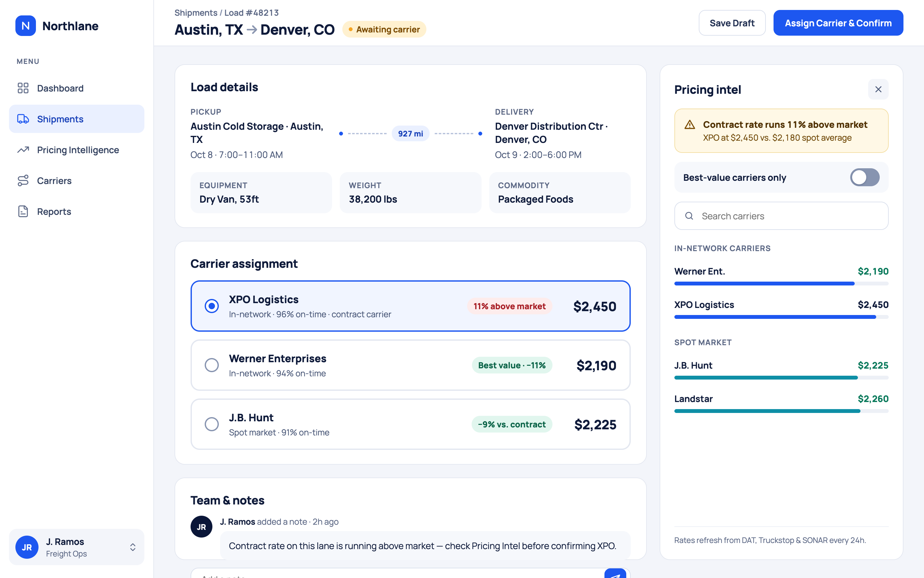Open Dashboard from the menu
This screenshot has width=924, height=578.
[x=76, y=88]
